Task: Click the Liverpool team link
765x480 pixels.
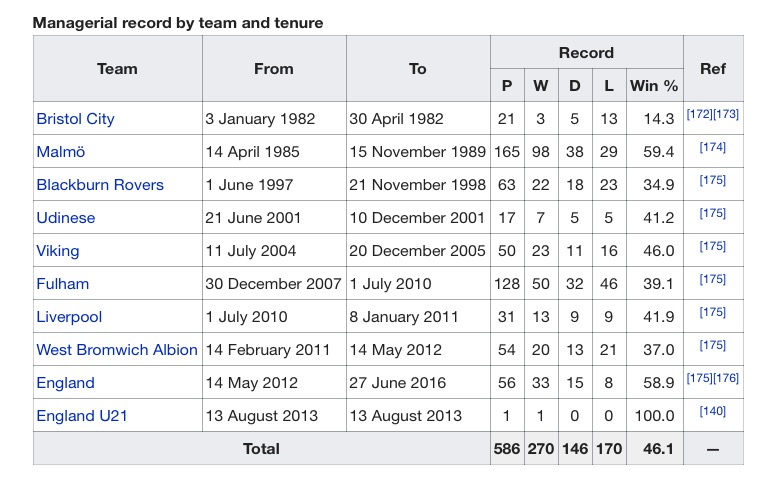Action: (x=69, y=317)
